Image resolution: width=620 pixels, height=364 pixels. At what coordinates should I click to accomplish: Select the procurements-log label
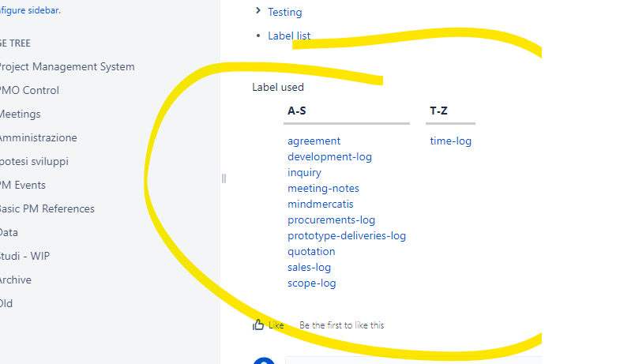tap(332, 220)
